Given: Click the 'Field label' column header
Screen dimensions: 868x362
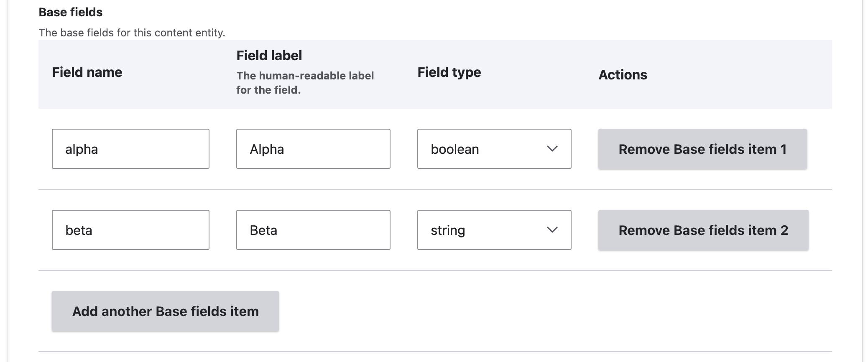Looking at the screenshot, I should coord(269,56).
